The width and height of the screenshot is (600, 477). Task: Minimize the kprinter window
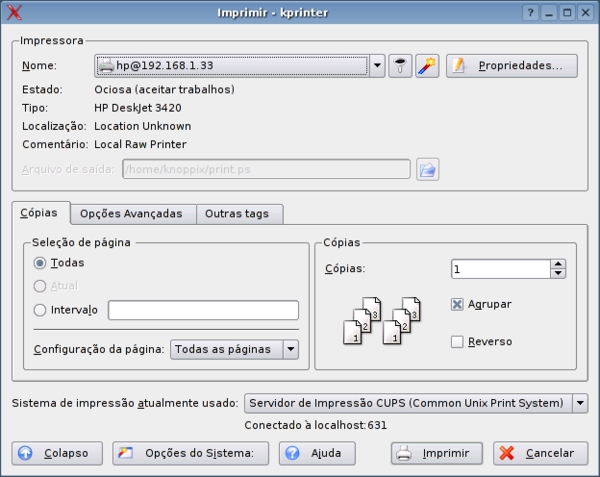[x=549, y=13]
